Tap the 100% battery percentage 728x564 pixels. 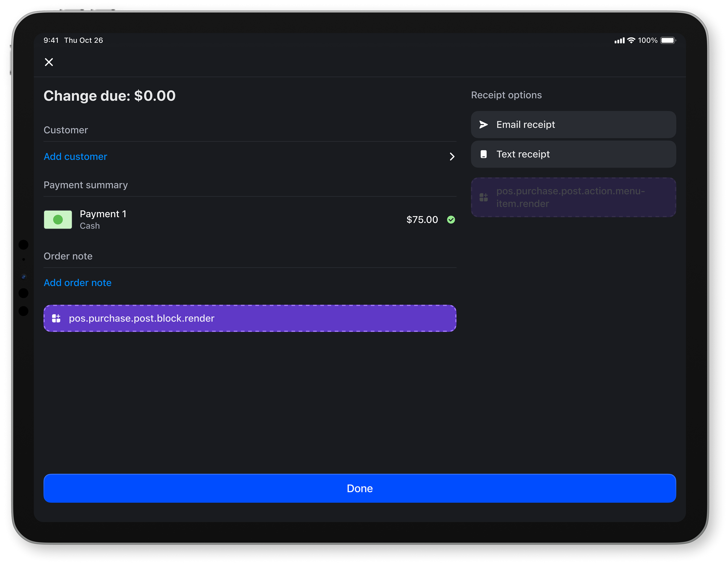[648, 40]
